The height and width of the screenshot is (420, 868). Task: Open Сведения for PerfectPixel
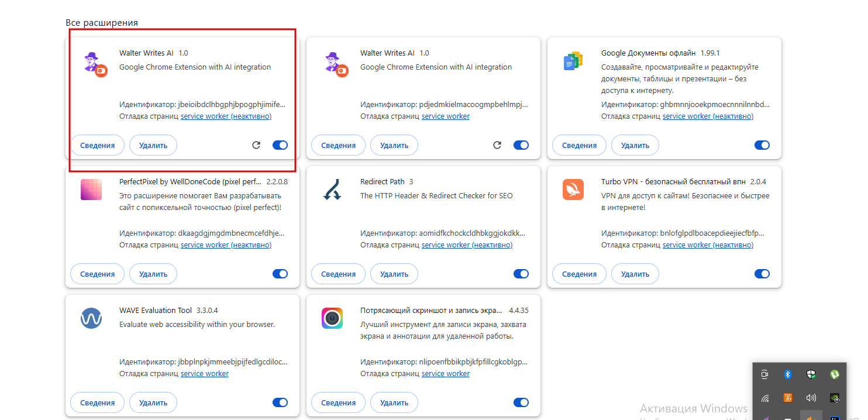[x=97, y=274]
